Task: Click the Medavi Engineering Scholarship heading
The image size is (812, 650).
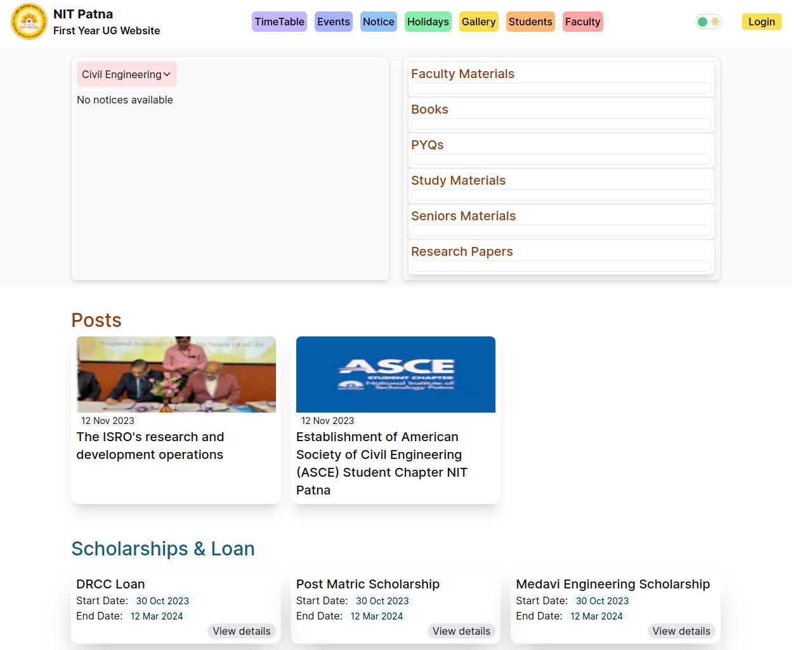Action: click(x=613, y=584)
